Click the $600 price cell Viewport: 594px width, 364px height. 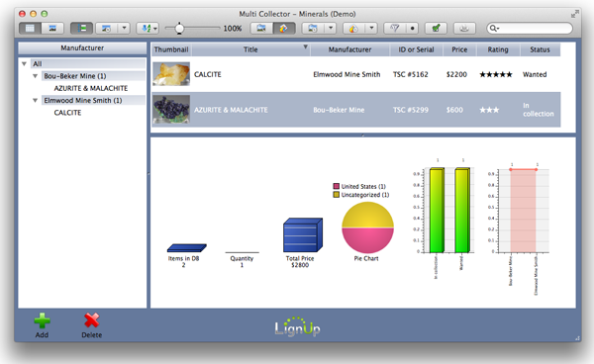coord(454,110)
